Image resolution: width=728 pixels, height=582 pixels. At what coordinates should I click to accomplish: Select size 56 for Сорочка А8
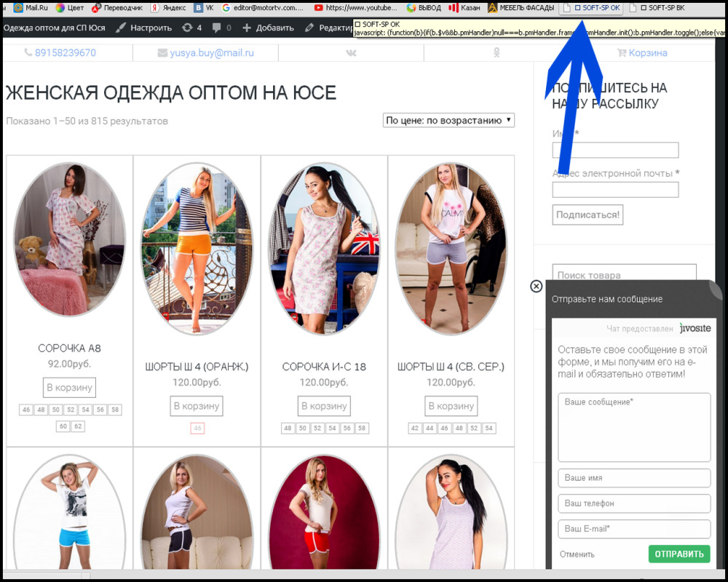click(x=100, y=410)
